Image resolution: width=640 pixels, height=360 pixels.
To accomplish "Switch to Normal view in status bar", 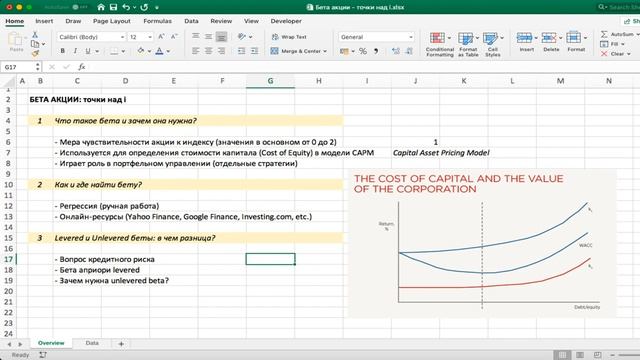I will 562,355.
